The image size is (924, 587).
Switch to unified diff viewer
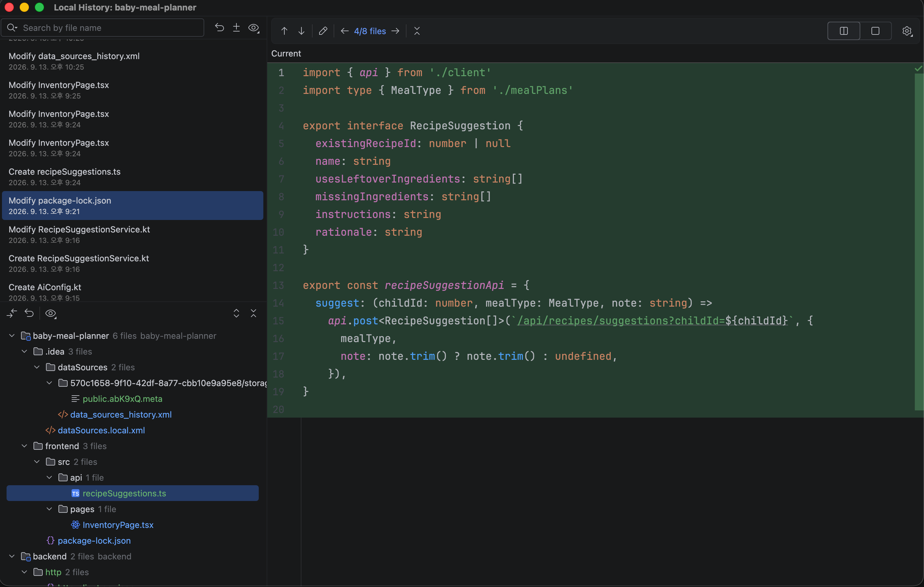click(875, 31)
